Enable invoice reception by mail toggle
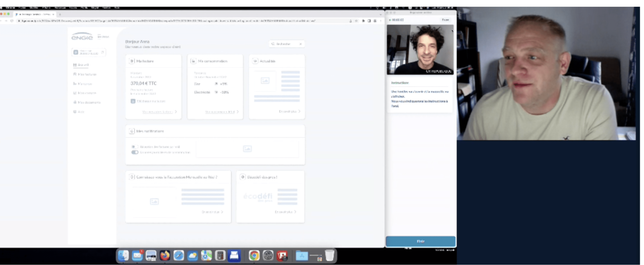This screenshot has width=644, height=265. (x=135, y=147)
